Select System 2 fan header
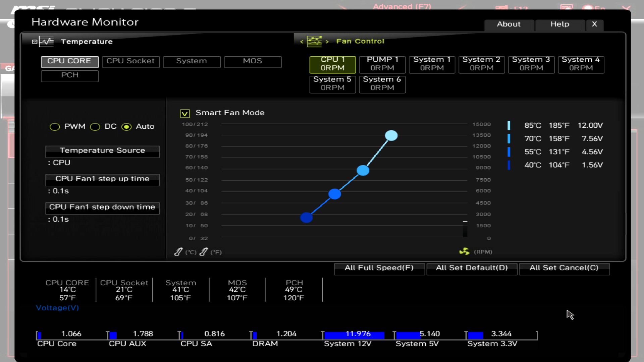The height and width of the screenshot is (362, 644). (482, 63)
